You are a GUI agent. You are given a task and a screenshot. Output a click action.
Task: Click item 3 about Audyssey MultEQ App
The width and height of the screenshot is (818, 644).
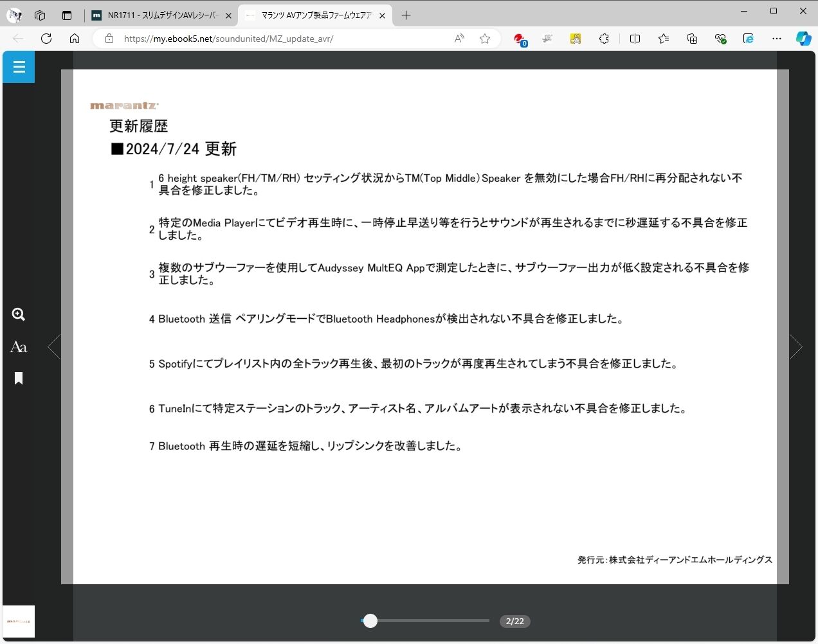click(449, 274)
